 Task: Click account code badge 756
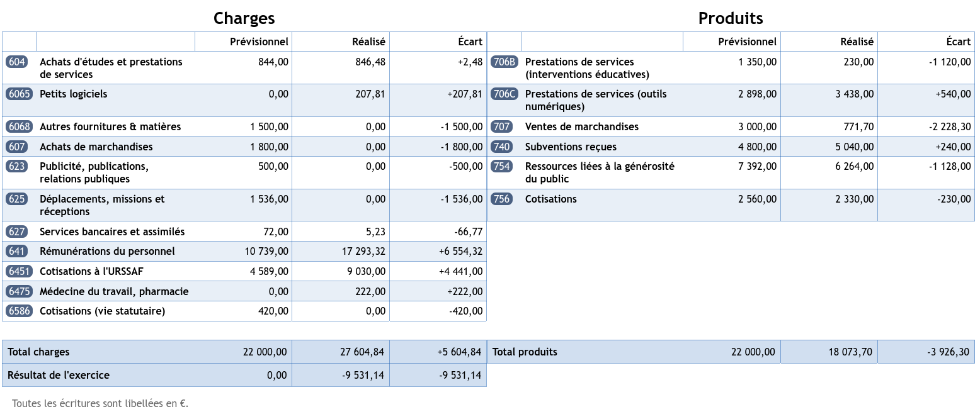[501, 199]
